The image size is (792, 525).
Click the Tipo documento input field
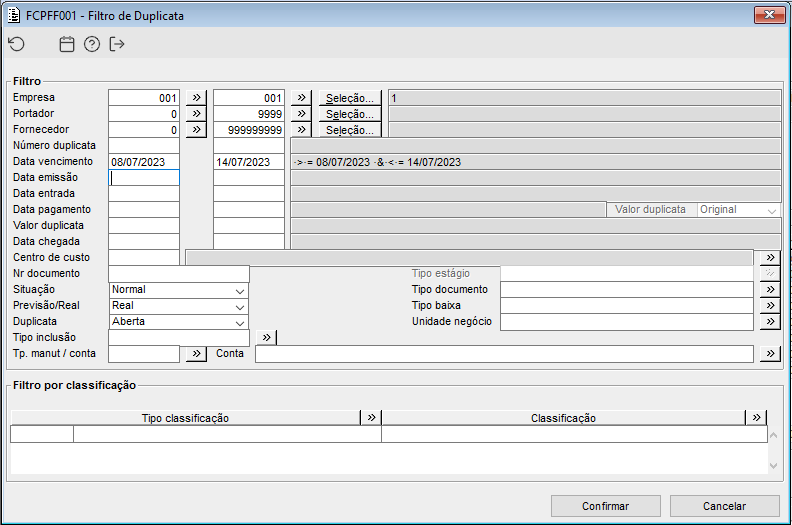tap(627, 290)
